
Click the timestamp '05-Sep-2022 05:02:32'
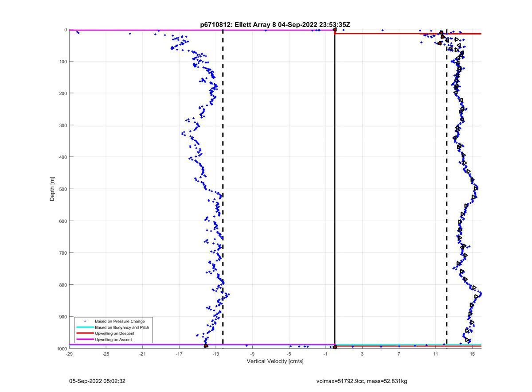[97, 381]
